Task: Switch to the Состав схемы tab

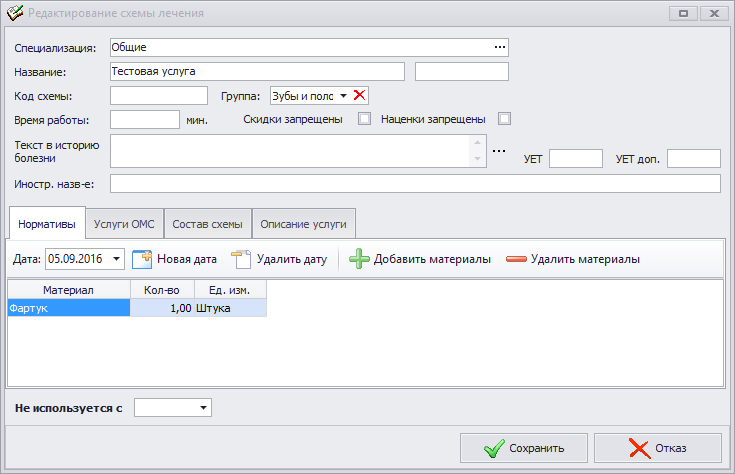Action: point(207,224)
